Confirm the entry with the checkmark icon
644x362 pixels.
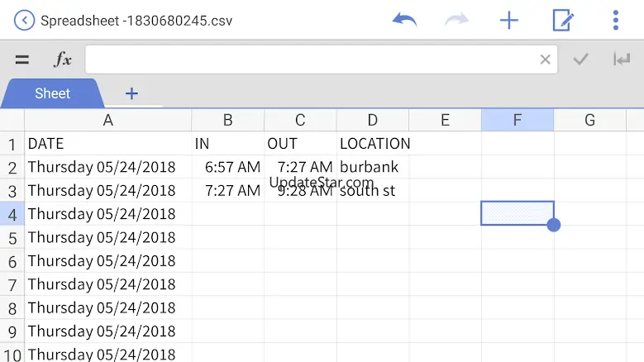(581, 60)
